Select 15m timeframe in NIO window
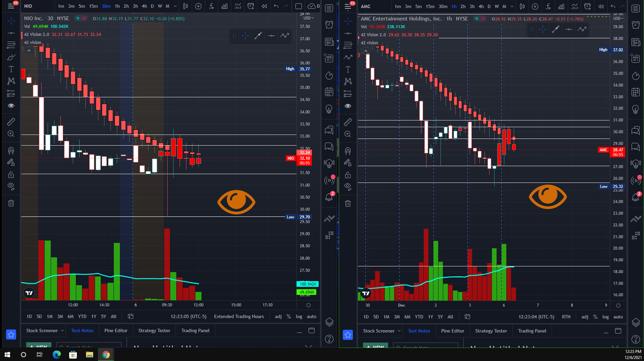644x361 pixels. point(93,6)
